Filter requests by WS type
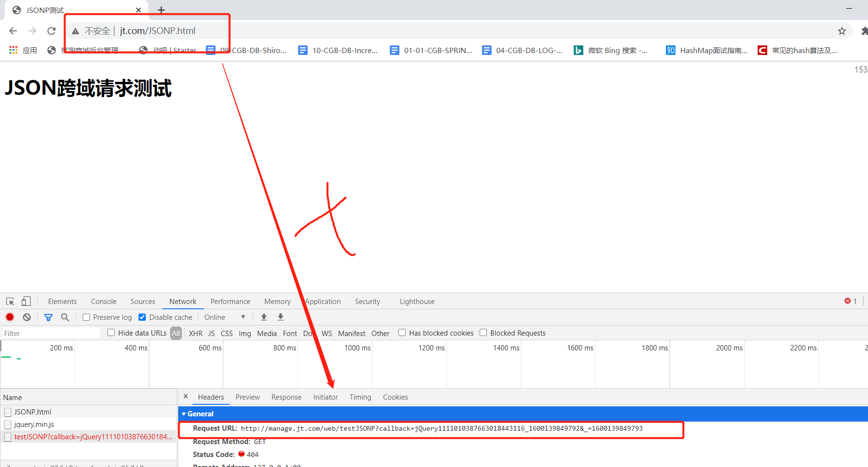This screenshot has height=467, width=868. 327,333
